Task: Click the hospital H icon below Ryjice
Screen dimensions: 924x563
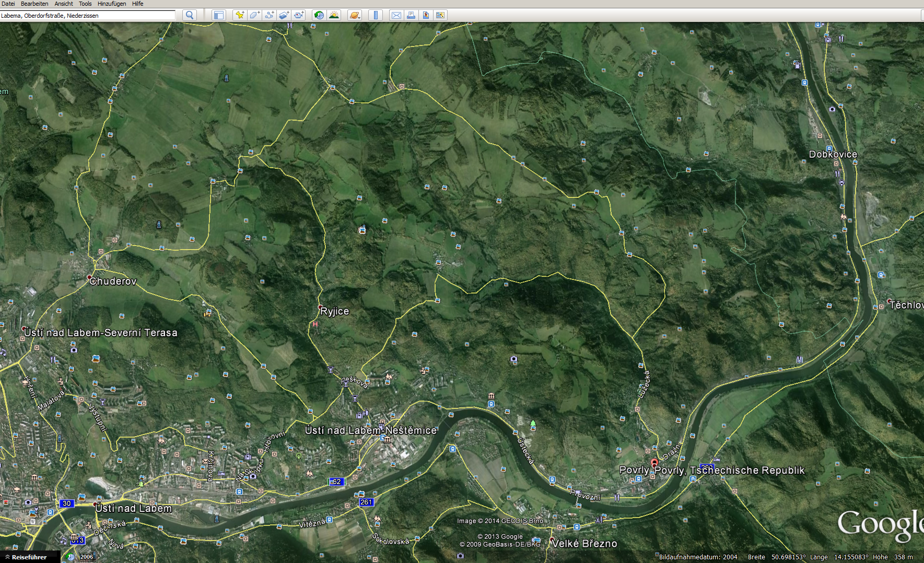Action: 315,324
